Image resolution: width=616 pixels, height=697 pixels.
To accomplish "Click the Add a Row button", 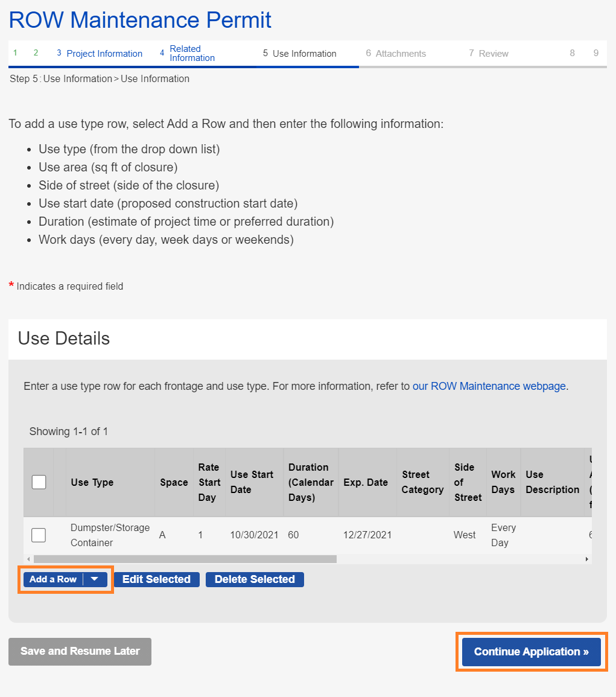I will (53, 579).
